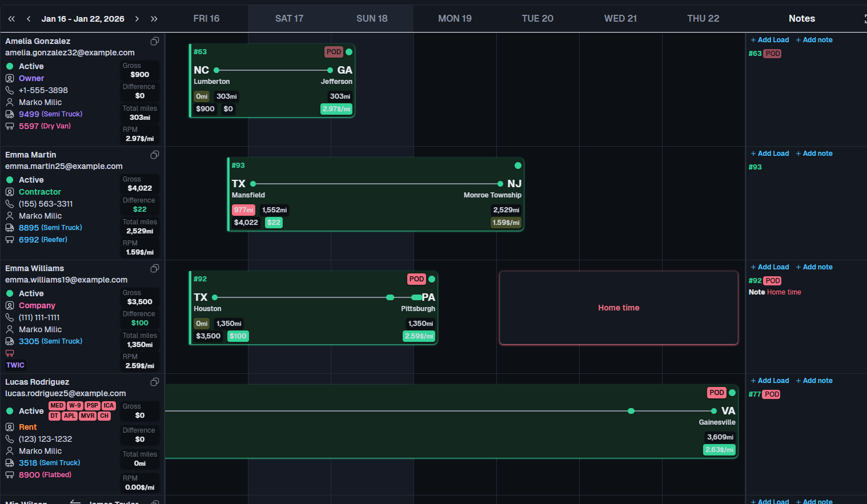Select SUN 18 column header
Viewport: 867px width, 504px height.
(372, 18)
